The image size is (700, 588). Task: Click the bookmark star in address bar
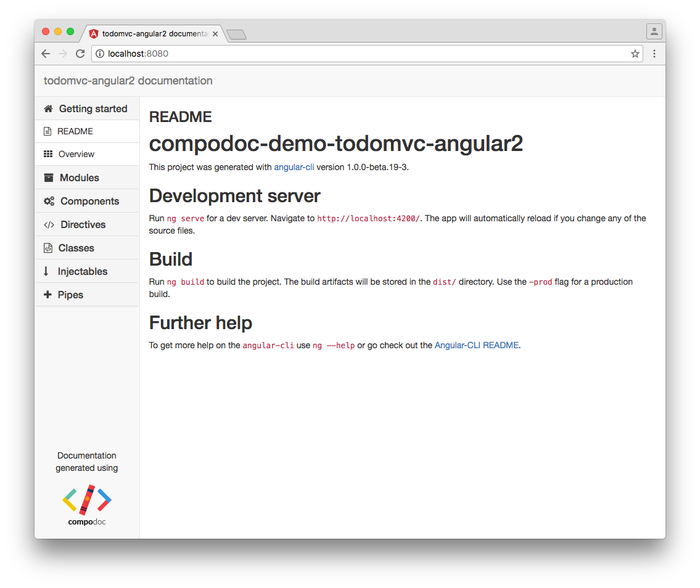tap(635, 54)
